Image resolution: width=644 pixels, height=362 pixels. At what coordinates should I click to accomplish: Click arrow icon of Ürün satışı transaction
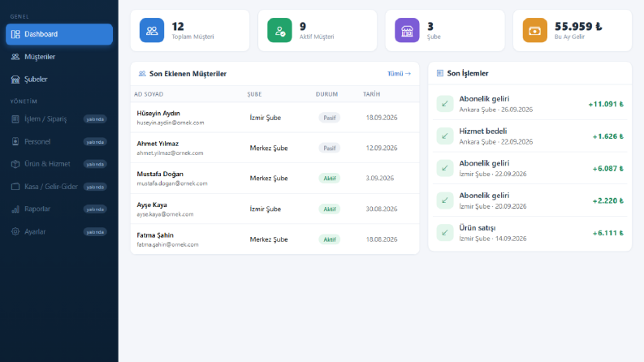point(445,233)
